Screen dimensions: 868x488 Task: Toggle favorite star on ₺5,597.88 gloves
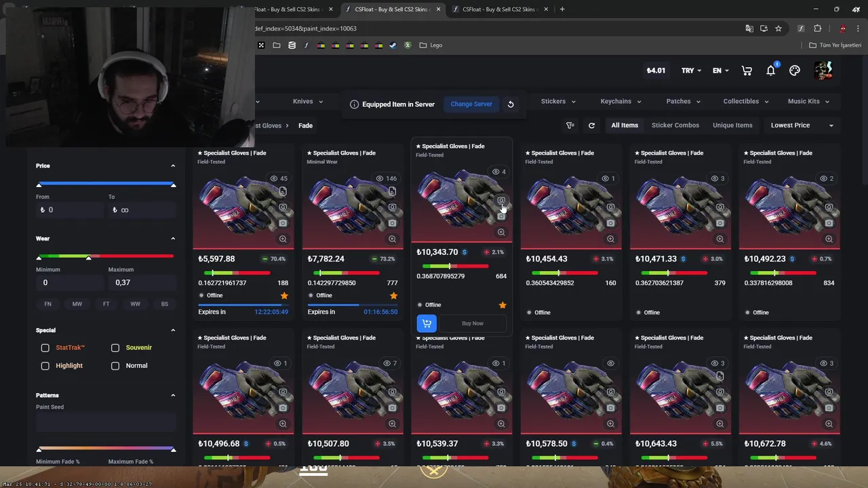point(284,296)
